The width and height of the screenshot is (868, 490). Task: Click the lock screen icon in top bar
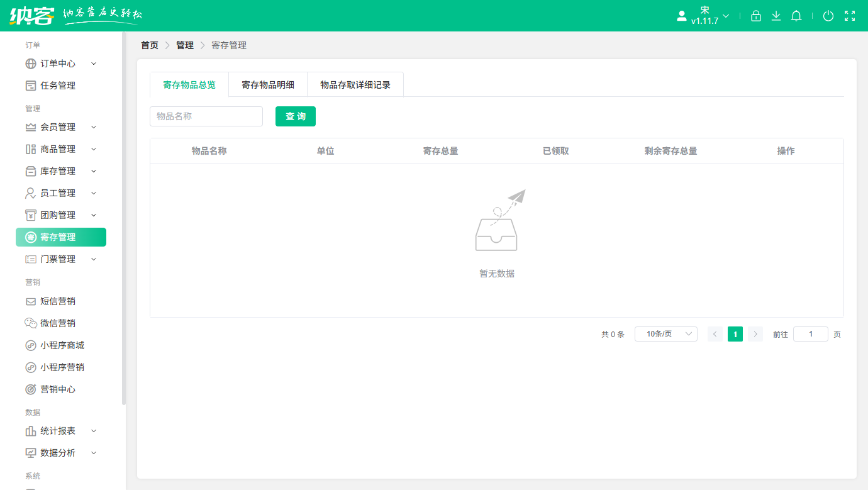(x=756, y=16)
